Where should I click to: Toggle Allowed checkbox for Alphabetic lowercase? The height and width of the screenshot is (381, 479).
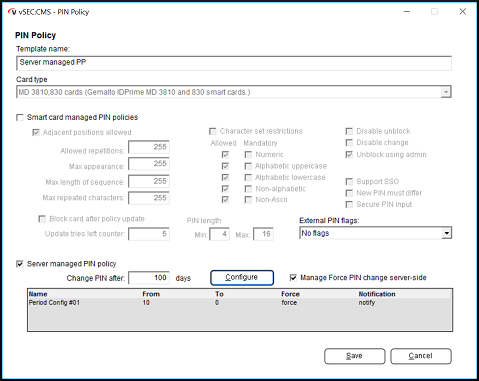[225, 177]
